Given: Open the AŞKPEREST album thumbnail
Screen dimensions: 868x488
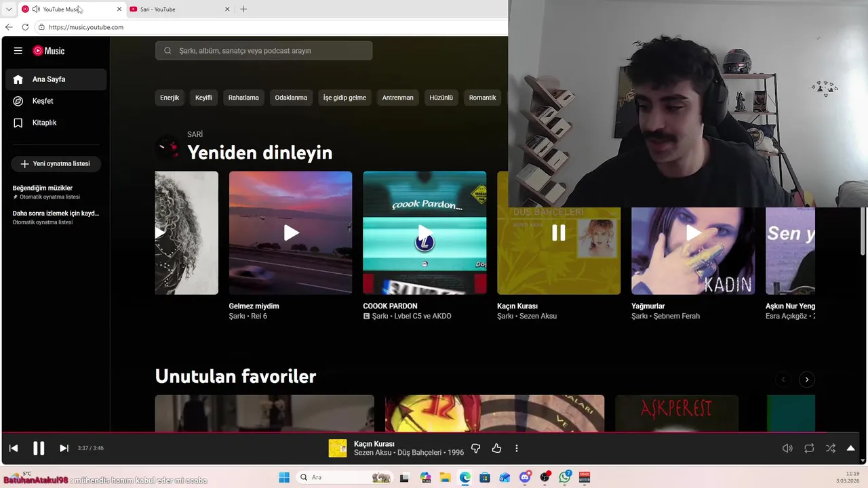Looking at the screenshot, I should tap(677, 413).
